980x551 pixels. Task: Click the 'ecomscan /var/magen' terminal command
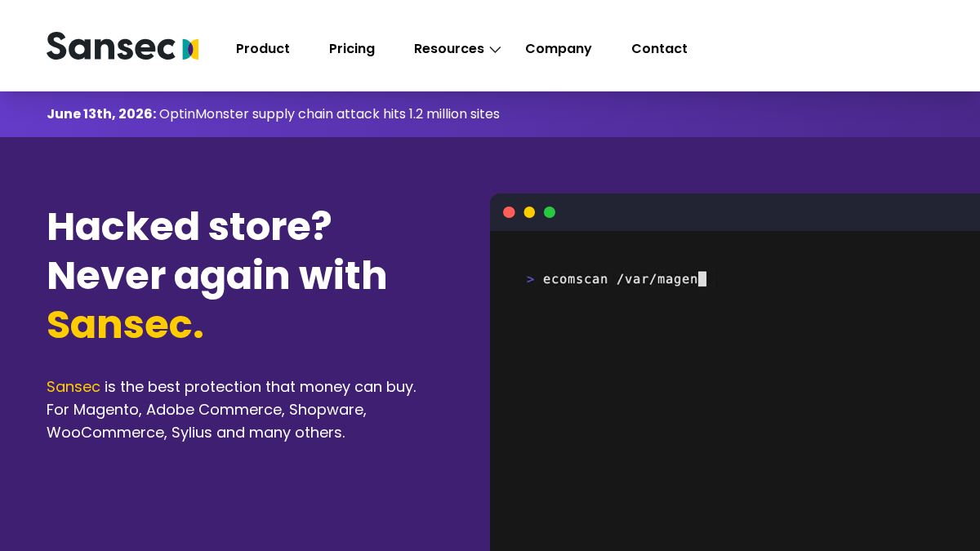click(x=621, y=279)
